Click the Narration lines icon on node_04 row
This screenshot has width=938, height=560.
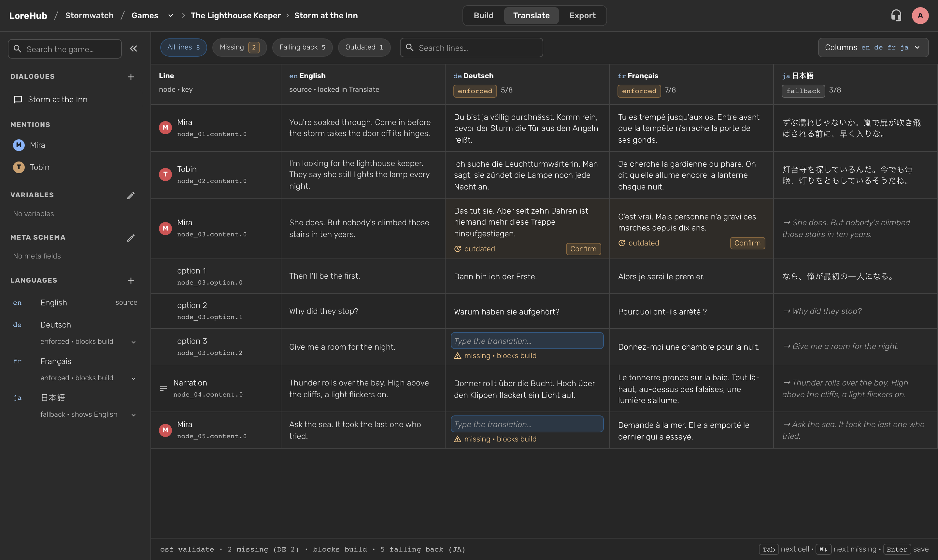[163, 388]
